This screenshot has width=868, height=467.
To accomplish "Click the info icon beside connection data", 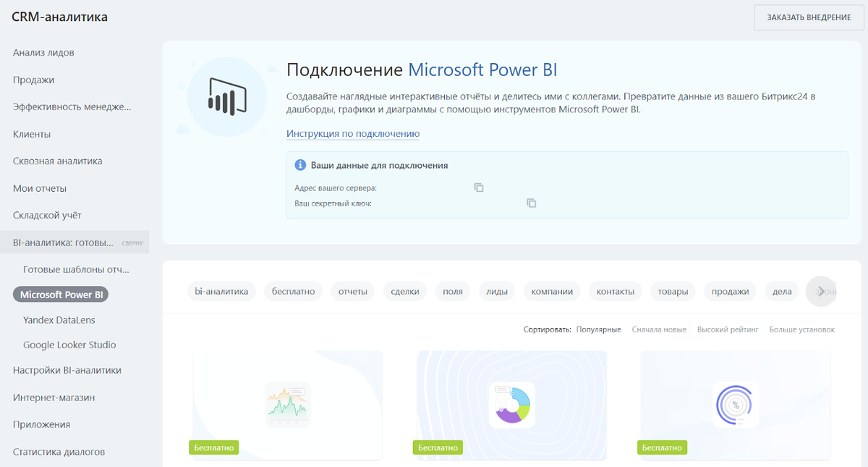I will coord(300,165).
